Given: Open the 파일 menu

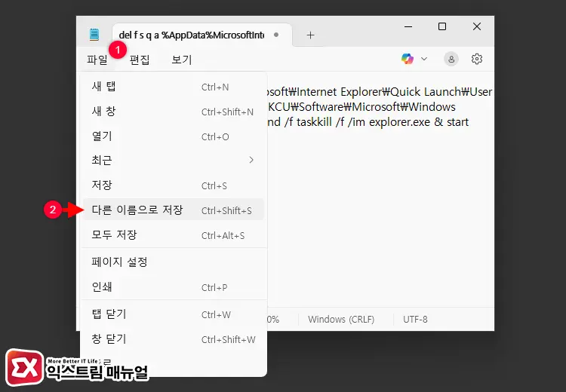Looking at the screenshot, I should tap(97, 60).
